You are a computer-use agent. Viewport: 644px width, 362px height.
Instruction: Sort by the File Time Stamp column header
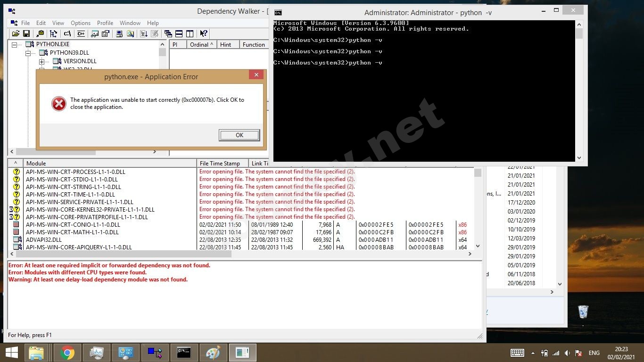[x=223, y=163]
